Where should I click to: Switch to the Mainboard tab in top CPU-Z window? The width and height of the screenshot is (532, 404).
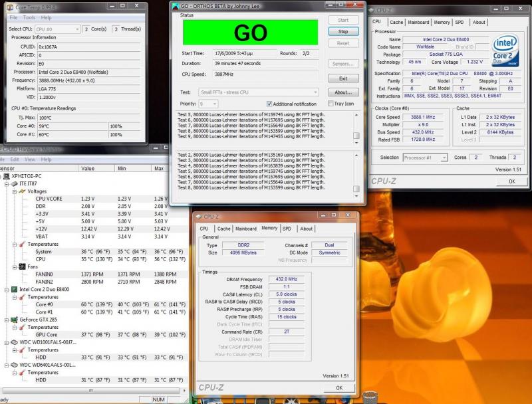[418, 22]
